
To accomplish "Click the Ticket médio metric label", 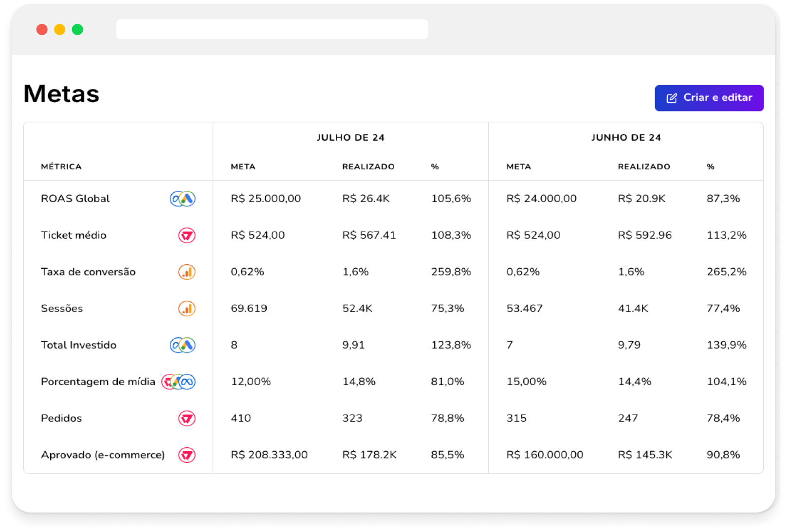I will point(73,235).
